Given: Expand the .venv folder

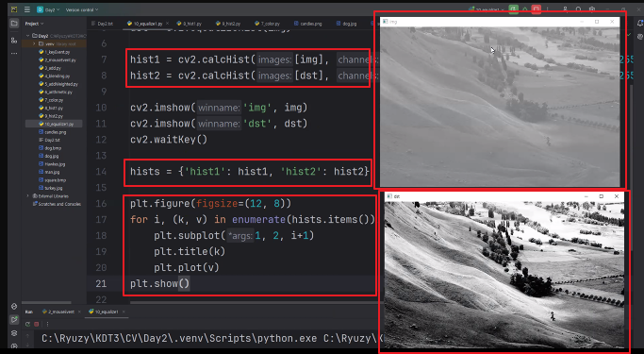Looking at the screenshot, I should click(34, 43).
